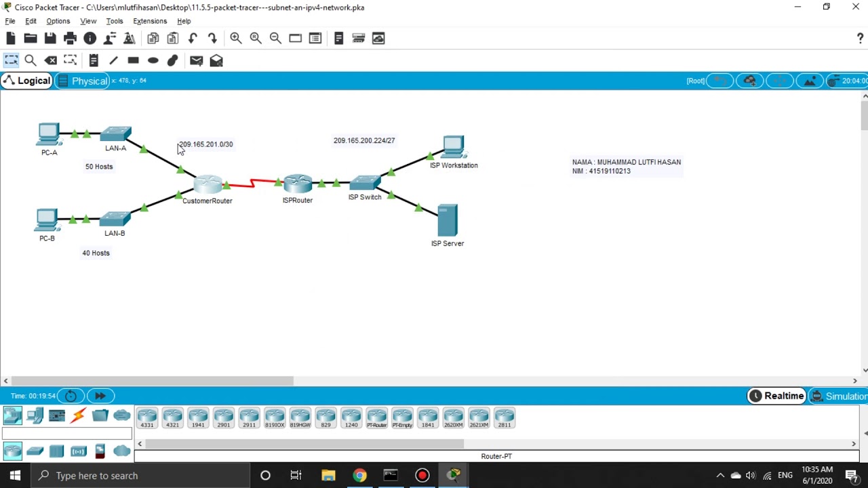Click the ISPRouter device
The height and width of the screenshot is (488, 868).
pos(298,183)
